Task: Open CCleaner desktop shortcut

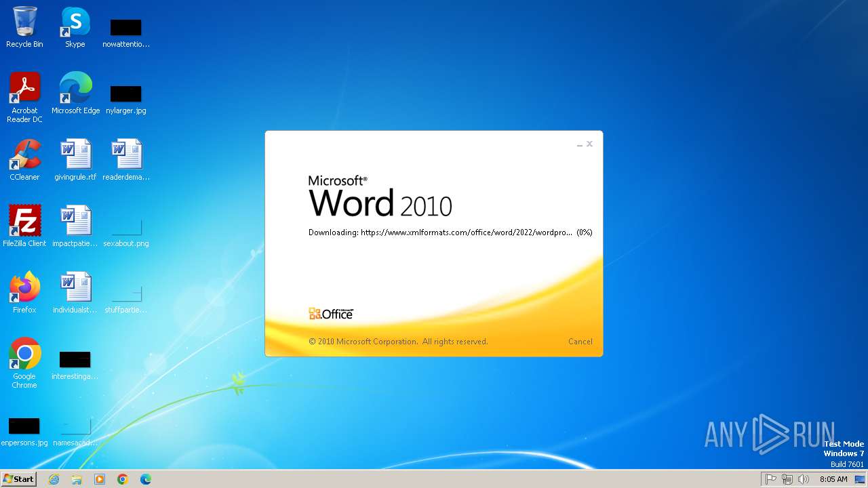Action: point(24,160)
